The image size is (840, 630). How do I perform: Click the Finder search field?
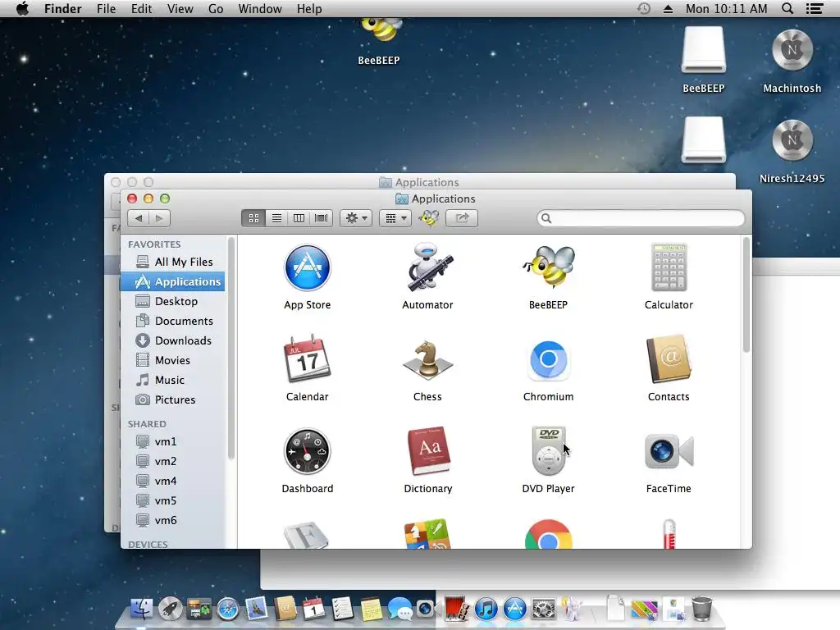coord(641,218)
